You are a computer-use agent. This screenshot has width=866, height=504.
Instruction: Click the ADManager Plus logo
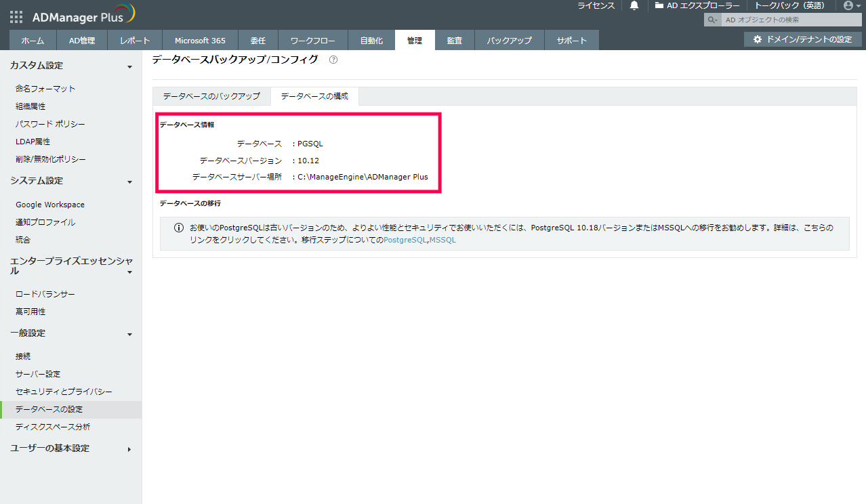tap(83, 14)
